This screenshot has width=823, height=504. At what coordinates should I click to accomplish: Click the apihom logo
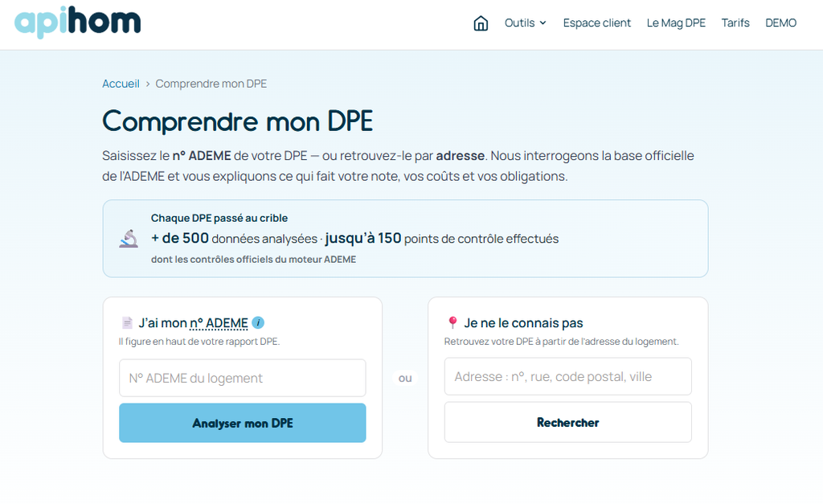pos(78,22)
